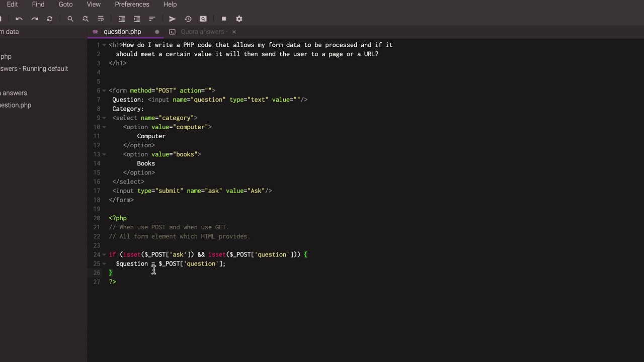Open the View menu

[x=94, y=4]
